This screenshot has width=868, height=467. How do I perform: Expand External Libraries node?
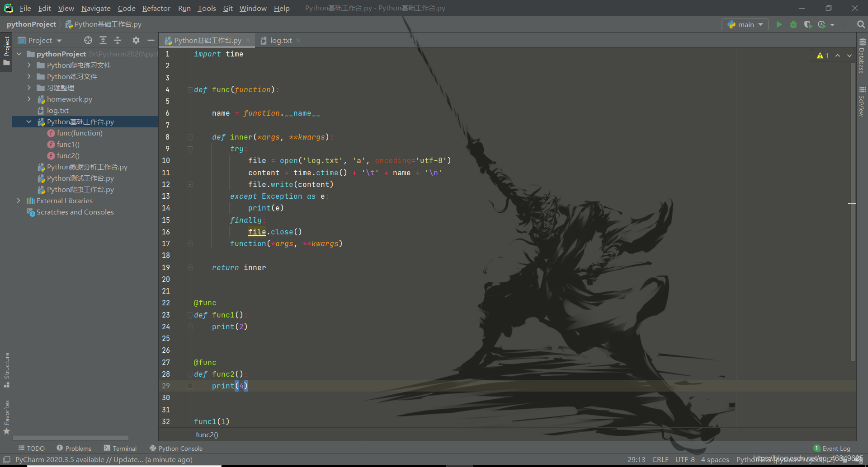19,201
